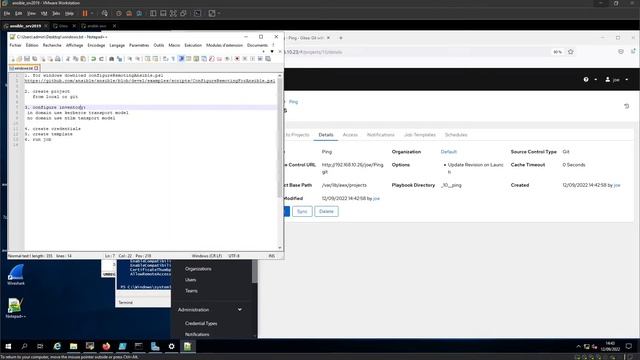Click the Delete button for the project

[326, 211]
